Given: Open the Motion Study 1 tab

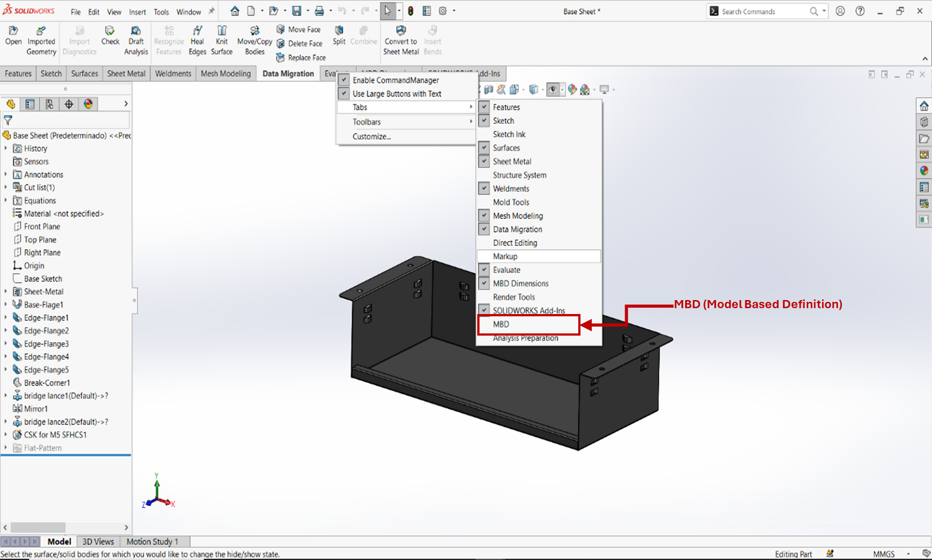Looking at the screenshot, I should point(152,541).
